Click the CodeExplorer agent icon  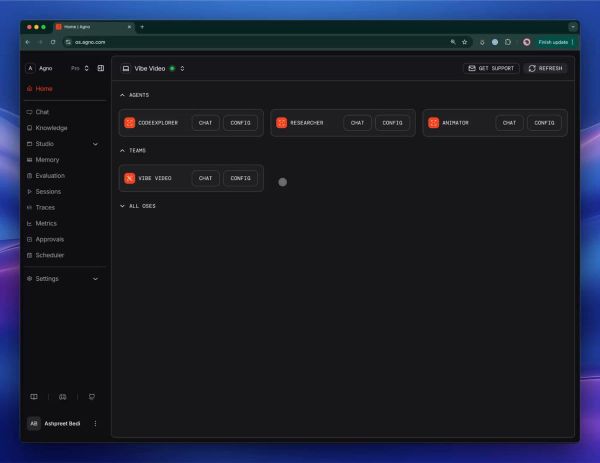click(129, 123)
